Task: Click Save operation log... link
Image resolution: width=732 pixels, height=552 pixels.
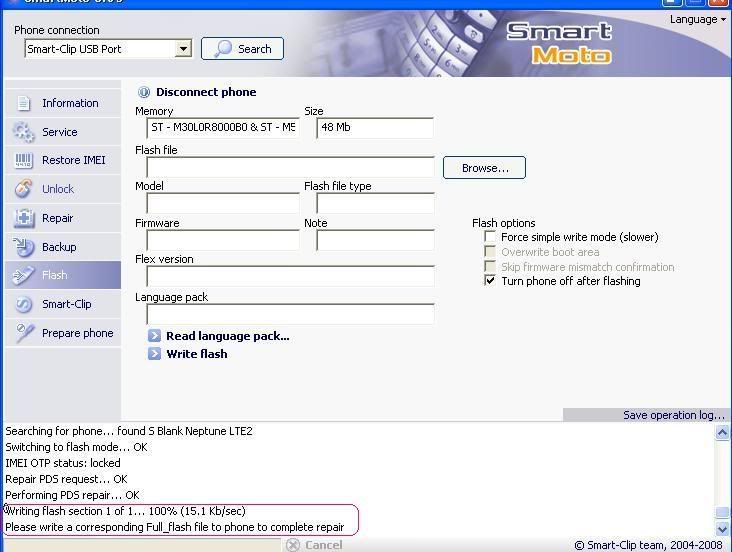Action: tap(674, 415)
